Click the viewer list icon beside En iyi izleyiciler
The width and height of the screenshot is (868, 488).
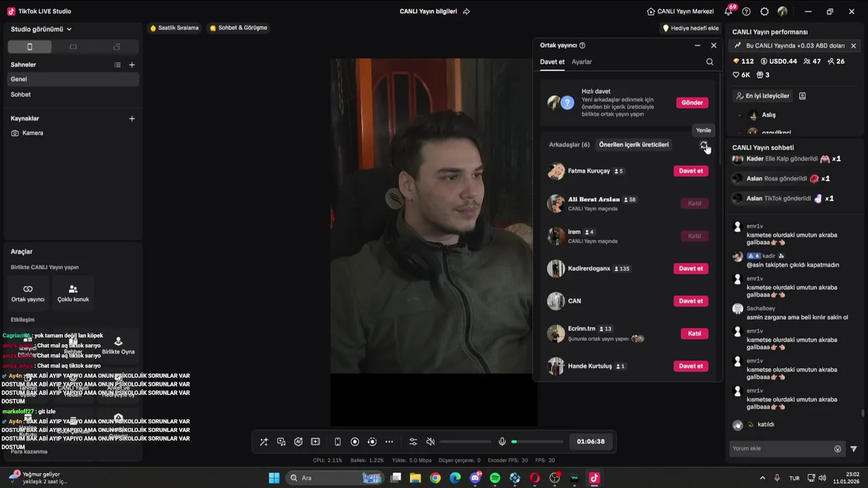[x=802, y=96]
